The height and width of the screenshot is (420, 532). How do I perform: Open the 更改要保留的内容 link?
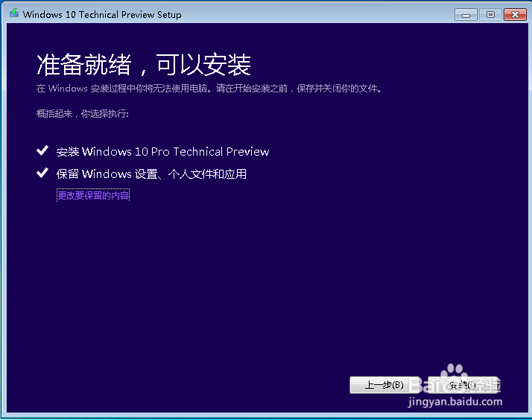point(93,196)
